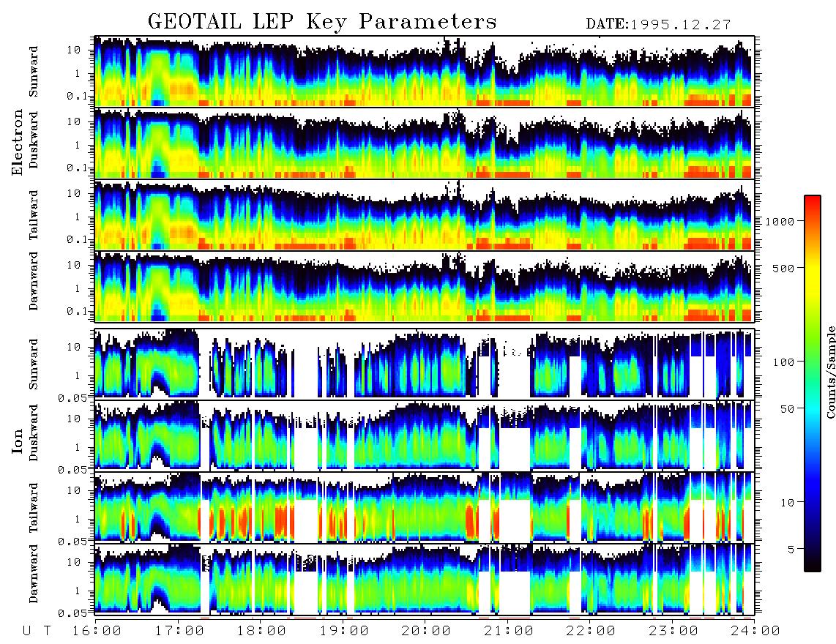The height and width of the screenshot is (644, 836).
Task: Click the 500 tick on color scale
Action: coord(783,268)
